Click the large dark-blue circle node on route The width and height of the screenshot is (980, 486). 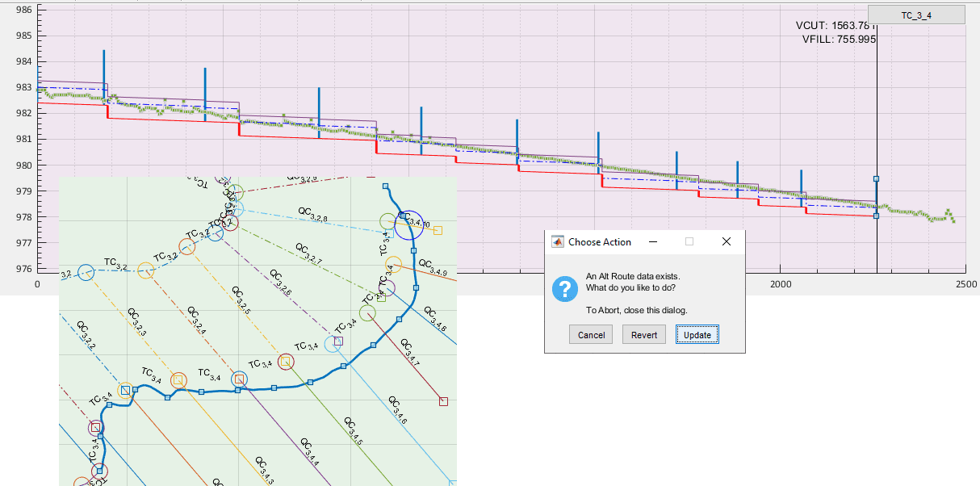coord(409,224)
